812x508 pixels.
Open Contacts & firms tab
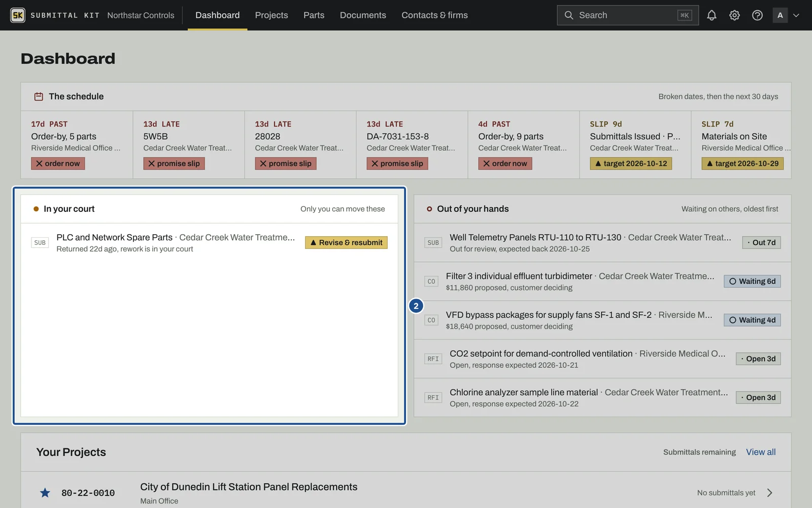coord(434,15)
